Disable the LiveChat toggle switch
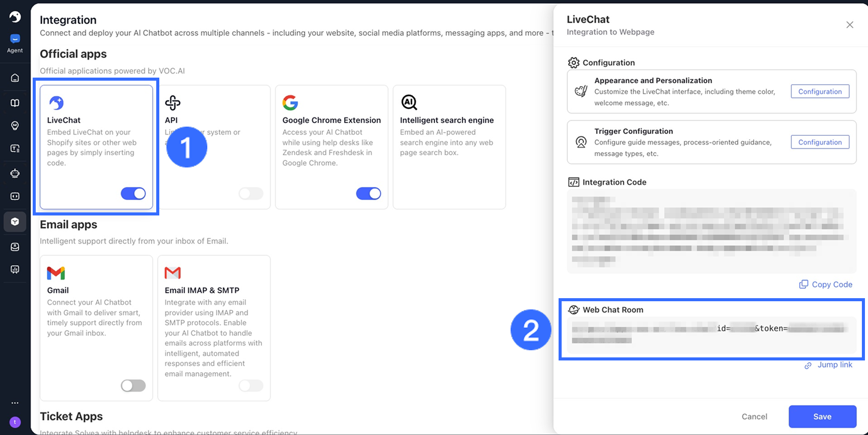Screen dimensions: 868x435 pyautogui.click(x=133, y=194)
